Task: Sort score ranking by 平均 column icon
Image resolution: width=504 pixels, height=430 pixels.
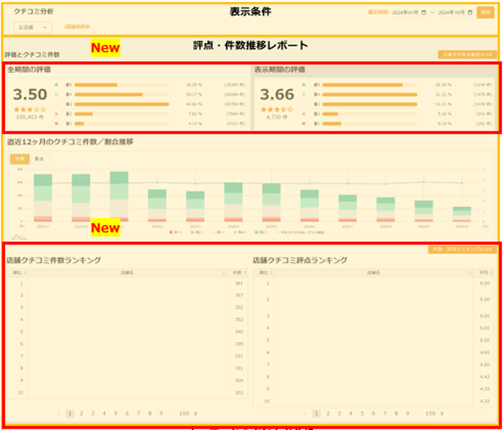Action: 490,272
